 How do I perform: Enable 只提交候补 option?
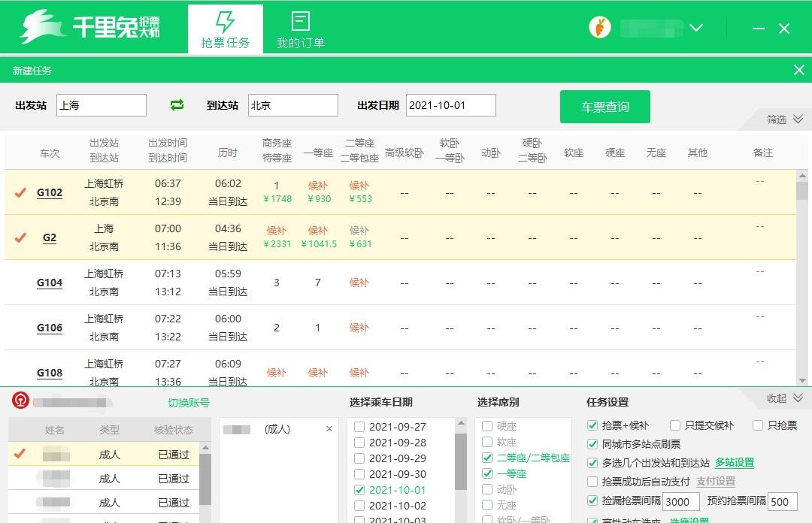click(x=674, y=425)
